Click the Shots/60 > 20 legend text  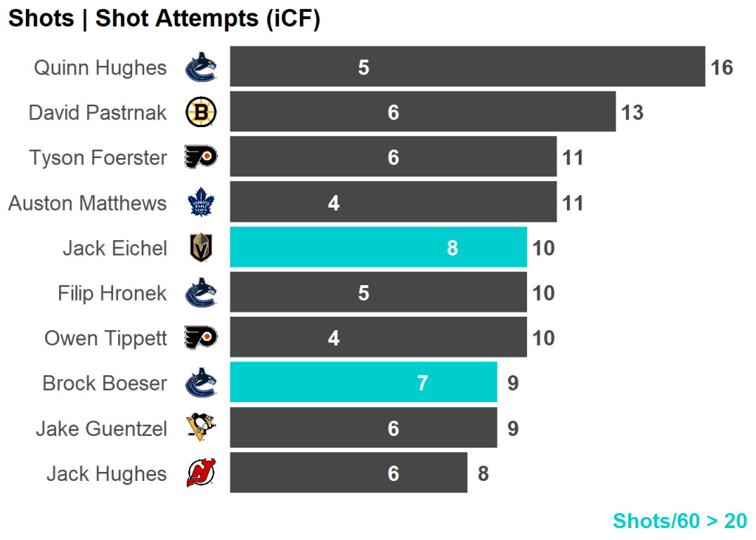tap(679, 521)
